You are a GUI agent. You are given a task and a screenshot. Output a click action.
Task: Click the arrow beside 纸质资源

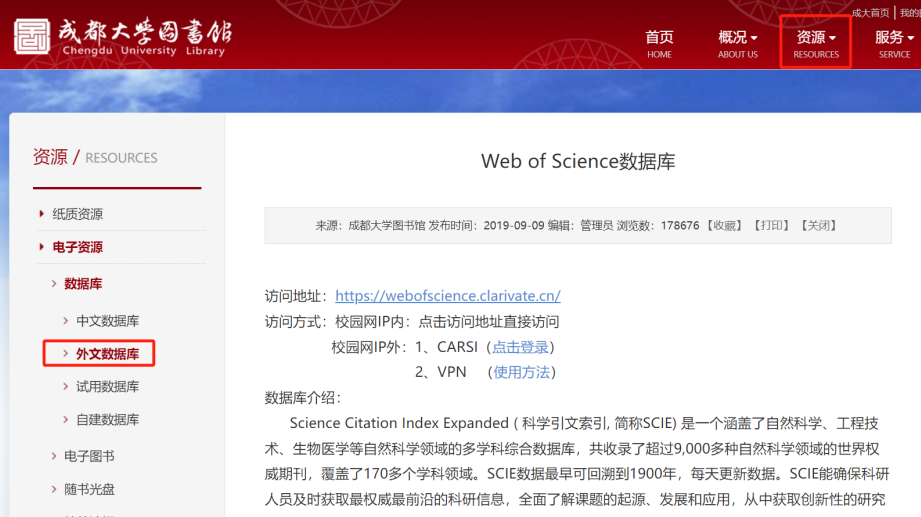click(x=41, y=213)
